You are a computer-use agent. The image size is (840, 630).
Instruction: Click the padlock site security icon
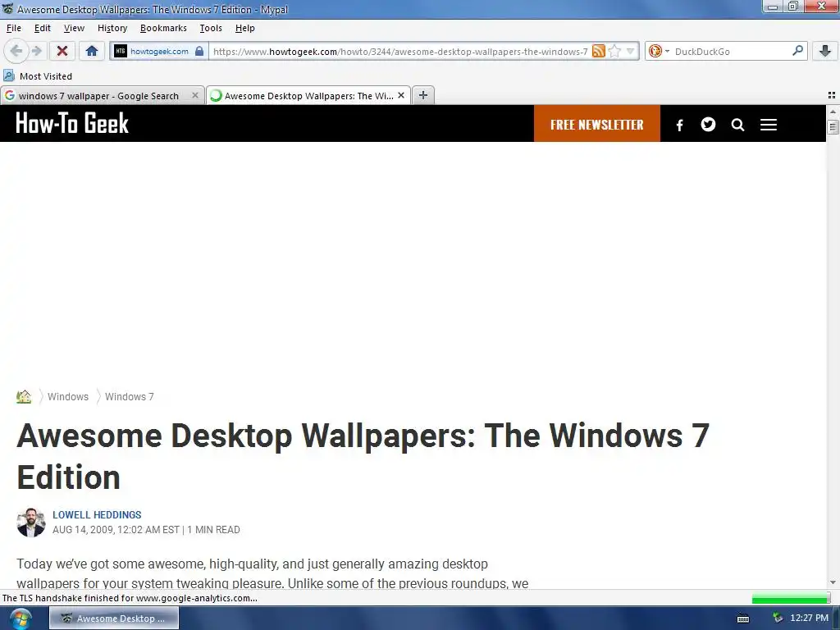pos(199,51)
